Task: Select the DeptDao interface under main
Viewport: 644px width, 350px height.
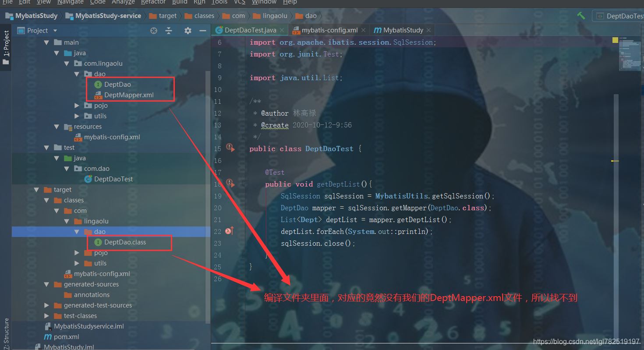Action: 117,85
